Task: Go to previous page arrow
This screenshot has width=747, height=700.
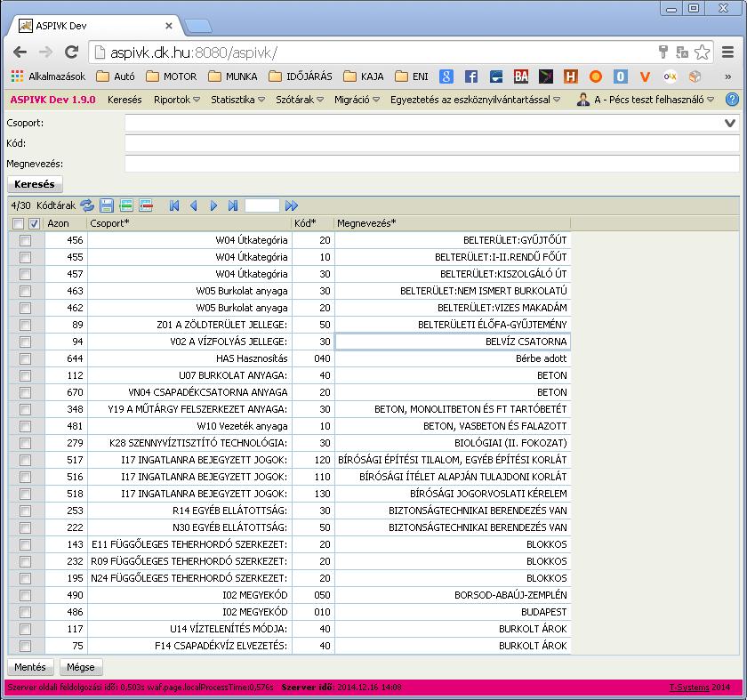Action: coord(194,205)
